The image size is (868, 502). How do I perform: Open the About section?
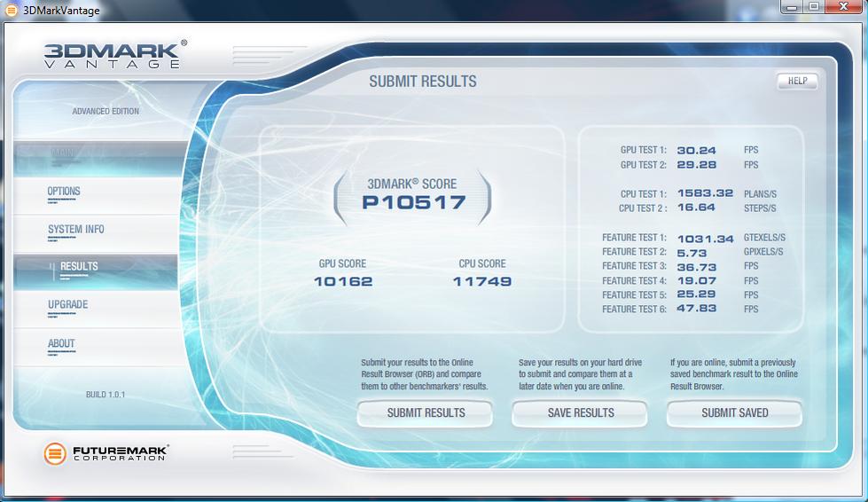coord(61,344)
